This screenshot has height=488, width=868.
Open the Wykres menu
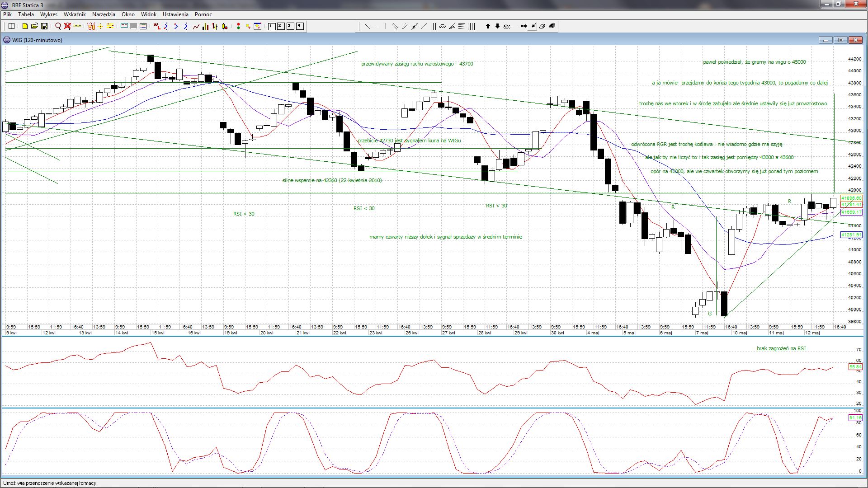click(x=49, y=14)
